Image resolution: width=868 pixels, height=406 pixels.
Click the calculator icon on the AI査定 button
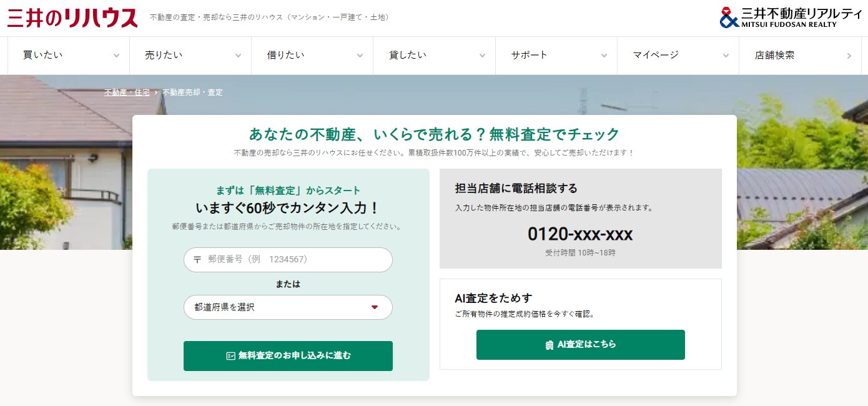coord(548,344)
